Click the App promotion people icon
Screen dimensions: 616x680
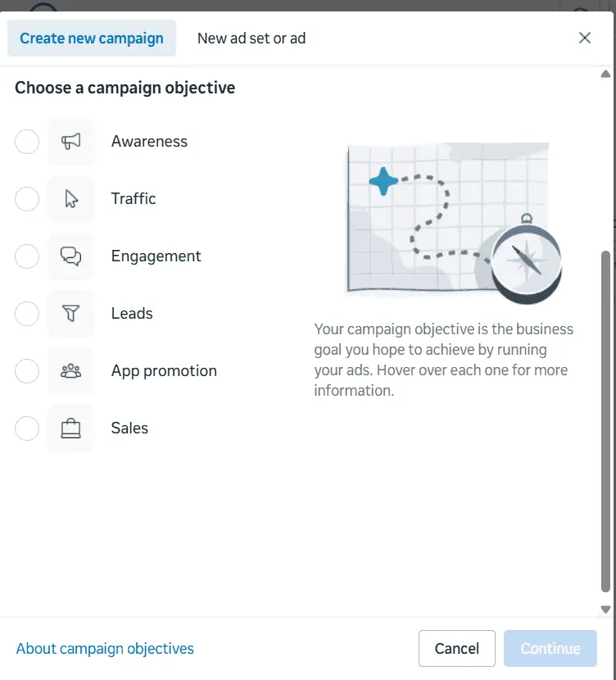[x=71, y=371]
